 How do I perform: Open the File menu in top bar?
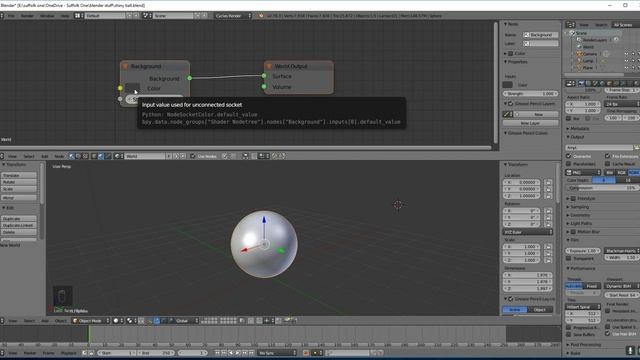(11, 16)
